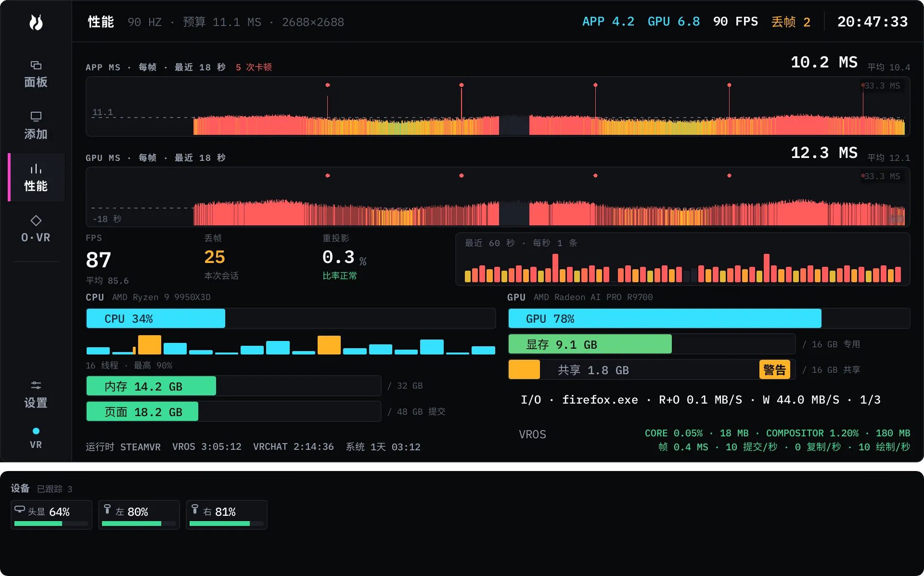This screenshot has width=924, height=576.
Task: Click the 20:47:33 clock
Action: click(873, 22)
